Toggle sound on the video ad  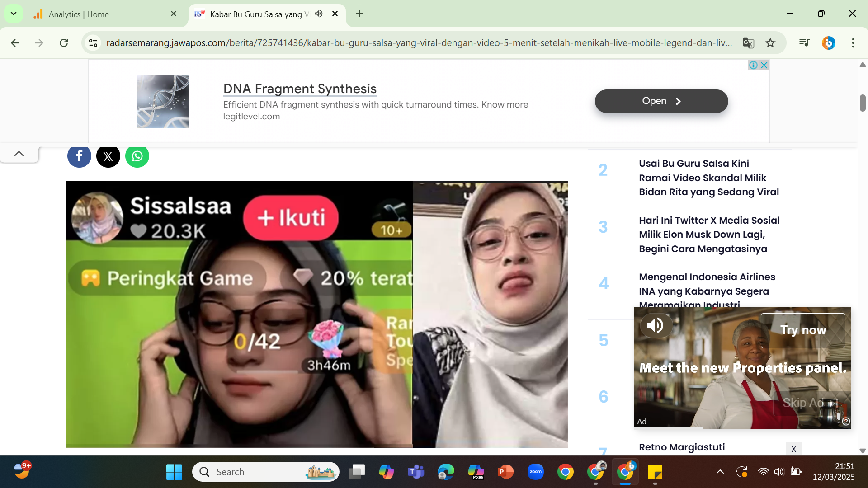pos(656,325)
